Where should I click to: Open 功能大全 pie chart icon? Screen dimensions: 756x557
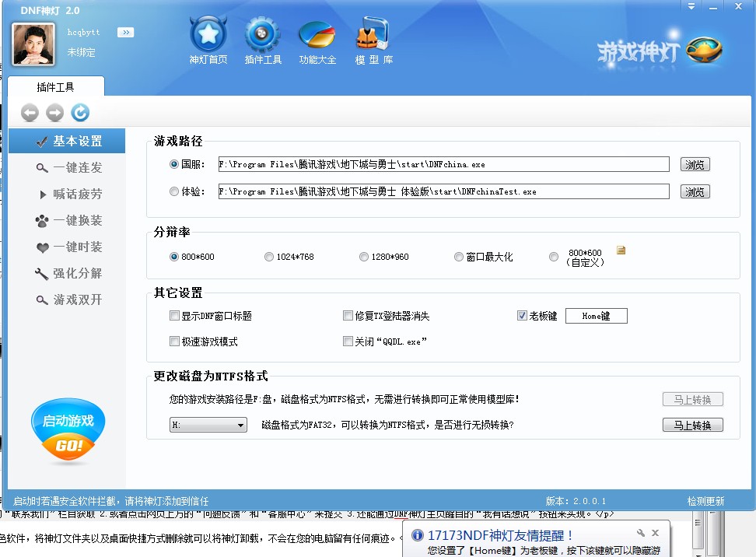pyautogui.click(x=317, y=35)
